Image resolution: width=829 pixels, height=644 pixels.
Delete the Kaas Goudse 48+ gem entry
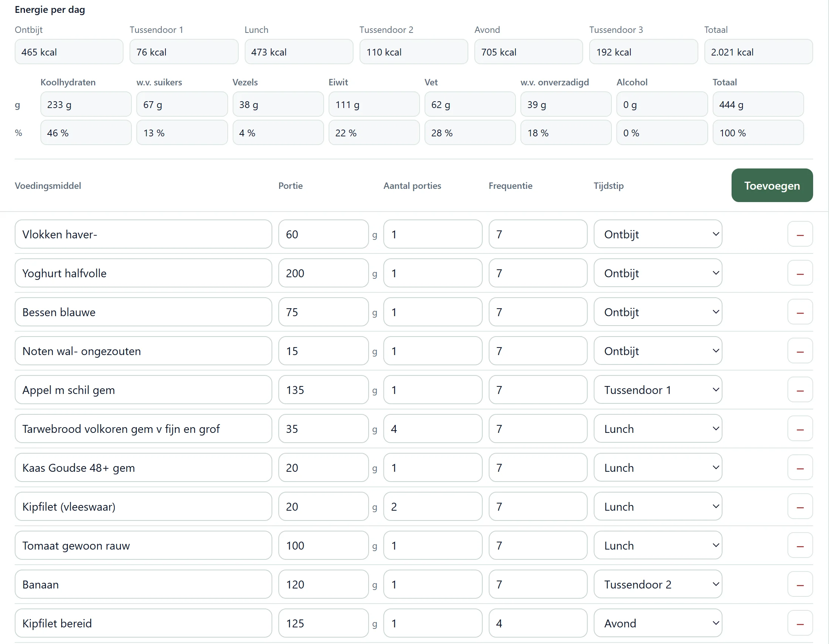tap(800, 468)
